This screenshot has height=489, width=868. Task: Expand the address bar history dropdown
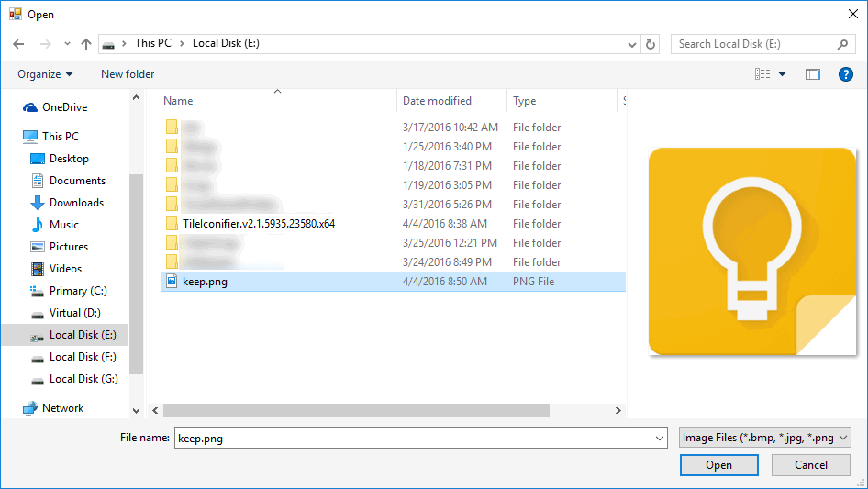click(x=631, y=44)
